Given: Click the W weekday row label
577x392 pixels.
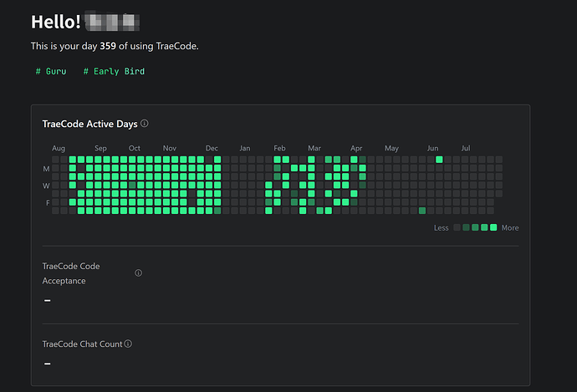Looking at the screenshot, I should pos(46,186).
